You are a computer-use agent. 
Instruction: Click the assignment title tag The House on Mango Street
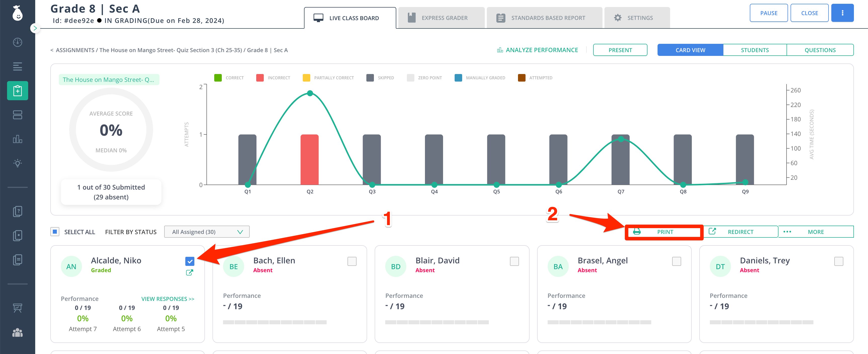click(x=109, y=80)
